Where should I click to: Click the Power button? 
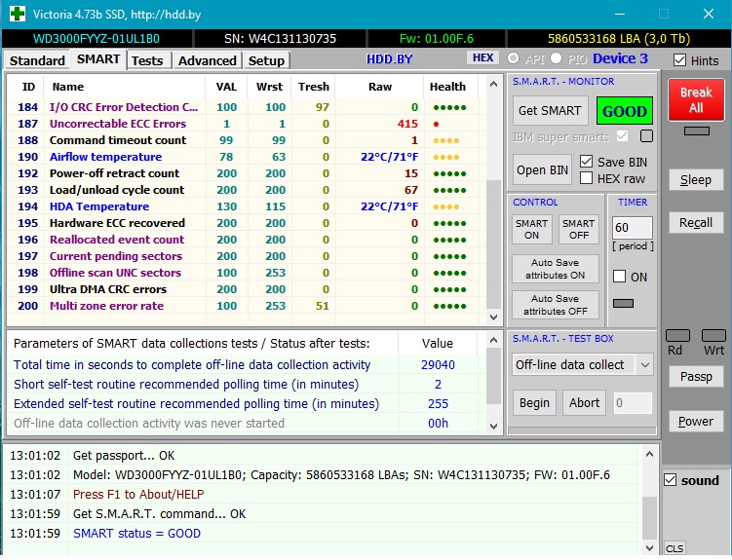click(x=696, y=421)
